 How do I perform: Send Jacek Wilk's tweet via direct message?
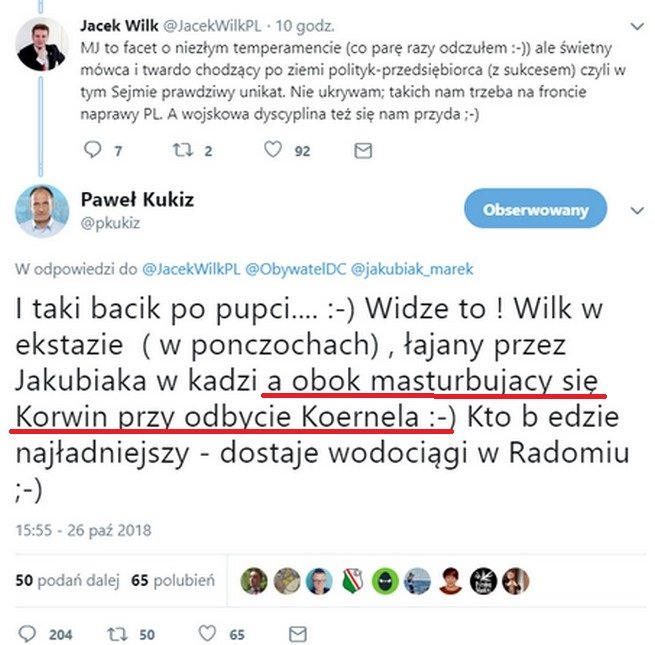[363, 150]
